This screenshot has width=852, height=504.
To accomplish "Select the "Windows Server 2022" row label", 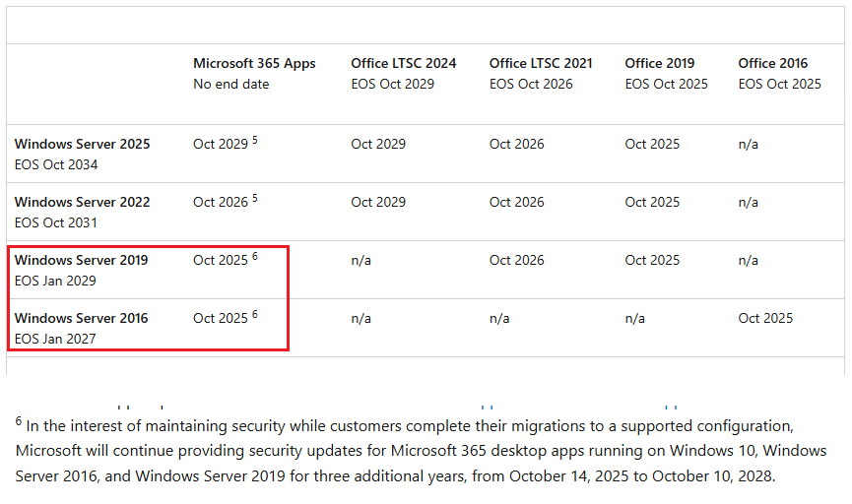I will point(82,202).
